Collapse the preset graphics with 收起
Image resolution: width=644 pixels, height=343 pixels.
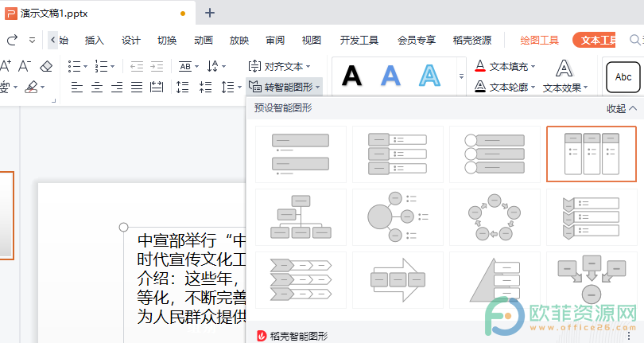(x=622, y=108)
